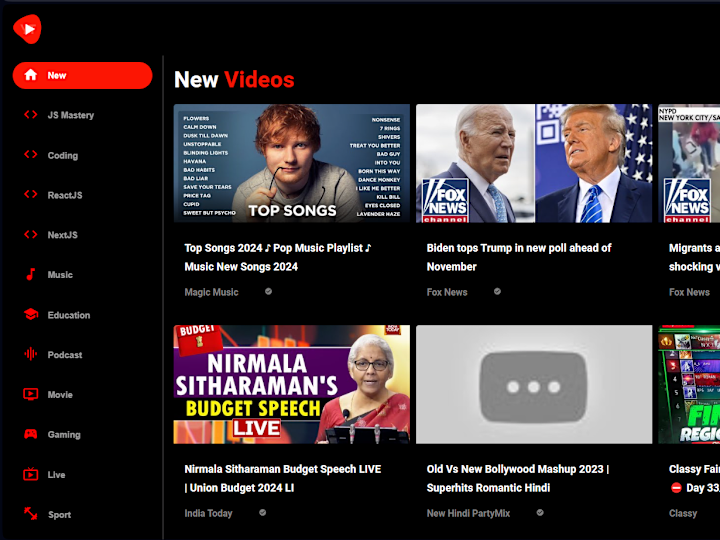The width and height of the screenshot is (720, 540).
Task: Click the code brackets icon beside Coding
Action: pos(31,155)
